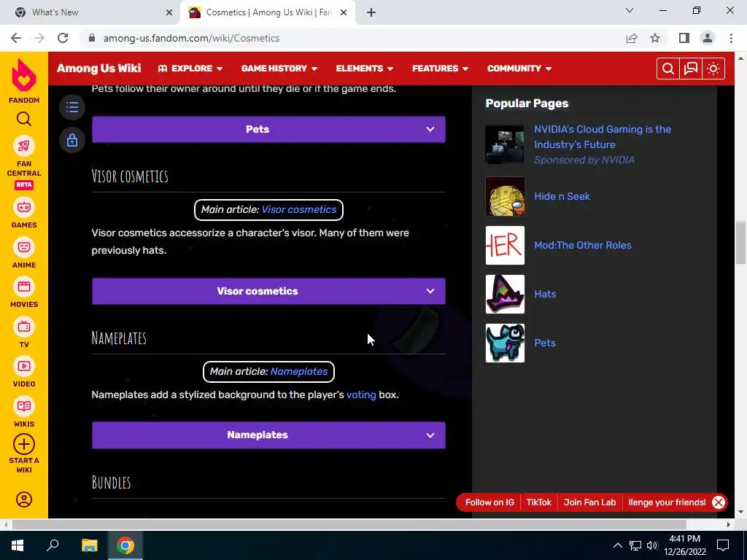Click the Follow on IG button
The height and width of the screenshot is (560, 747).
tap(489, 502)
